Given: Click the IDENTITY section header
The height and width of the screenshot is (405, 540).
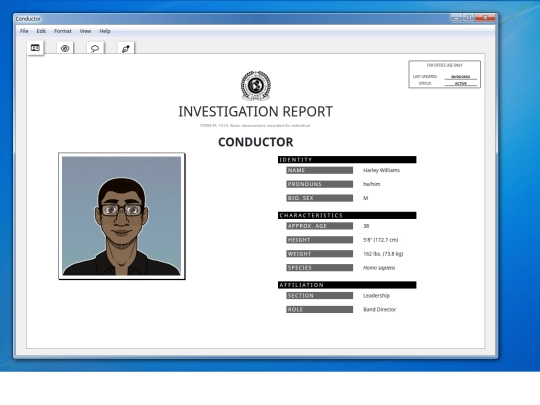Looking at the screenshot, I should pos(347,159).
